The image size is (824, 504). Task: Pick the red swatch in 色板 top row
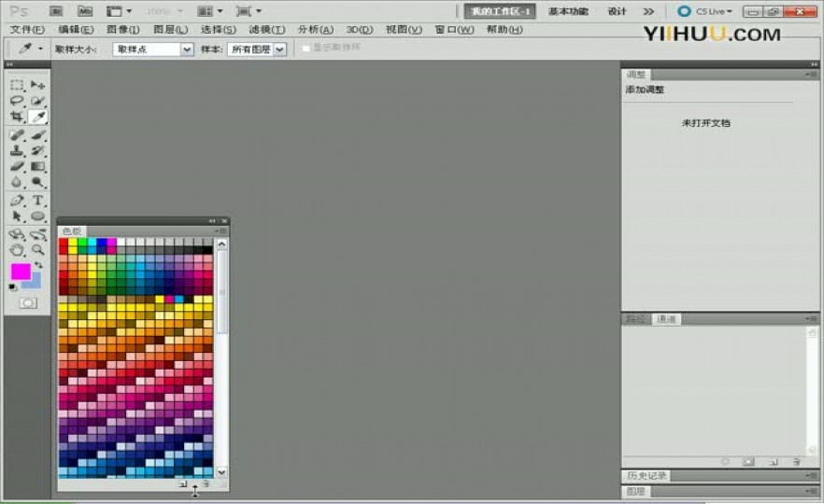coord(64,243)
